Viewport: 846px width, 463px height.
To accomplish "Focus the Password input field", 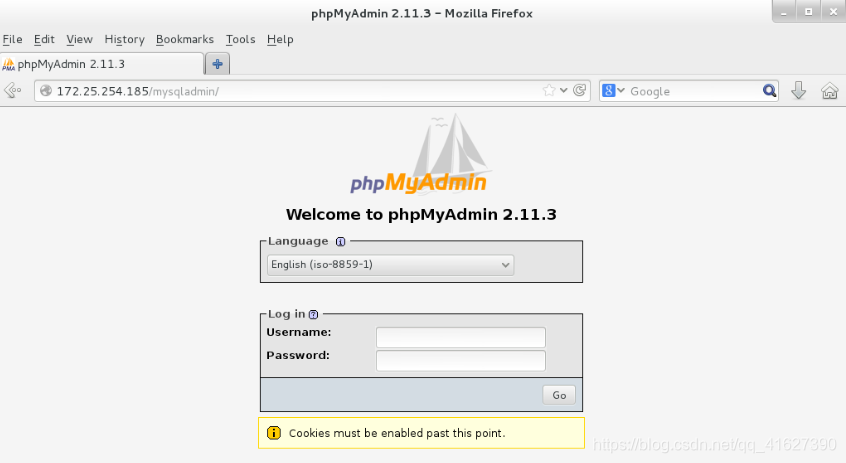I will pyautogui.click(x=461, y=360).
